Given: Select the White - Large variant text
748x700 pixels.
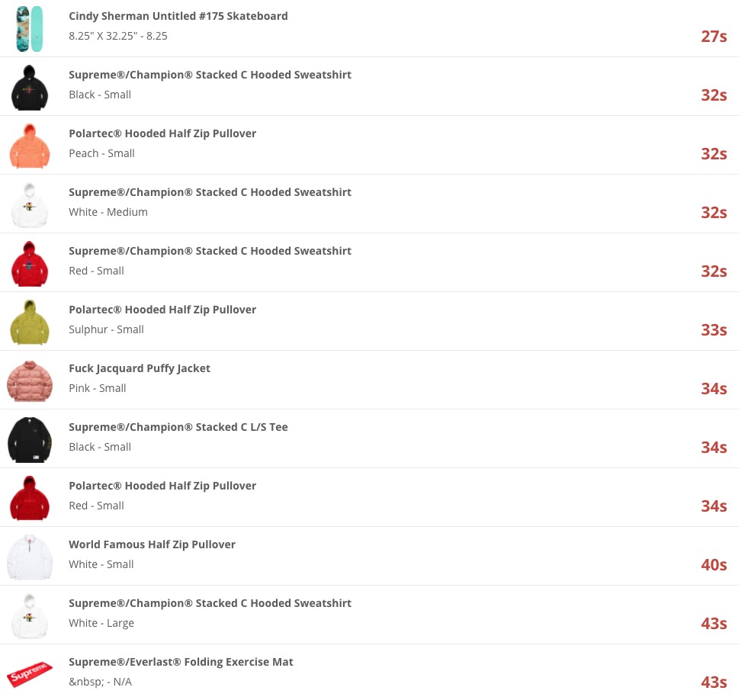Looking at the screenshot, I should click(101, 623).
